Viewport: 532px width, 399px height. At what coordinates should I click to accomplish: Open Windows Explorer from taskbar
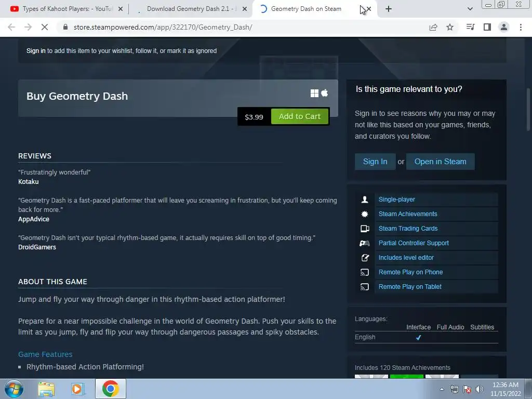click(46, 389)
